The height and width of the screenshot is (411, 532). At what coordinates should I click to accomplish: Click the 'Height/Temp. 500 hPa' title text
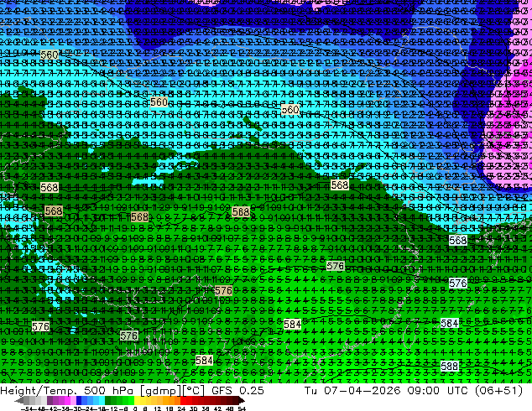pyautogui.click(x=69, y=391)
